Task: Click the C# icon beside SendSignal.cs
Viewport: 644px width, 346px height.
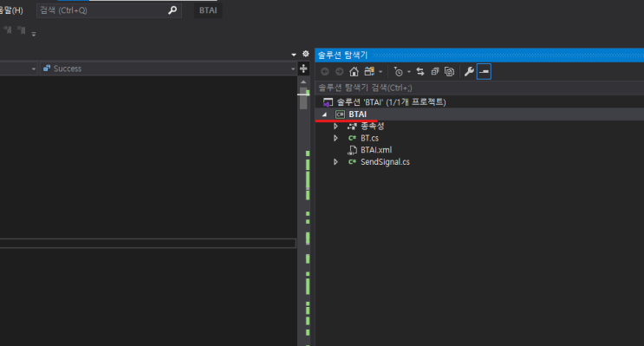Action: [352, 162]
